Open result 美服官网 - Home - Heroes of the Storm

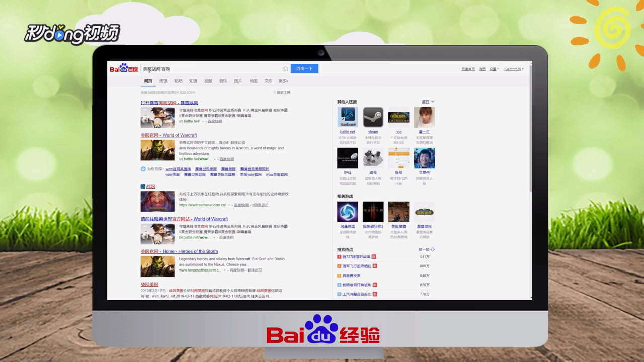(179, 252)
